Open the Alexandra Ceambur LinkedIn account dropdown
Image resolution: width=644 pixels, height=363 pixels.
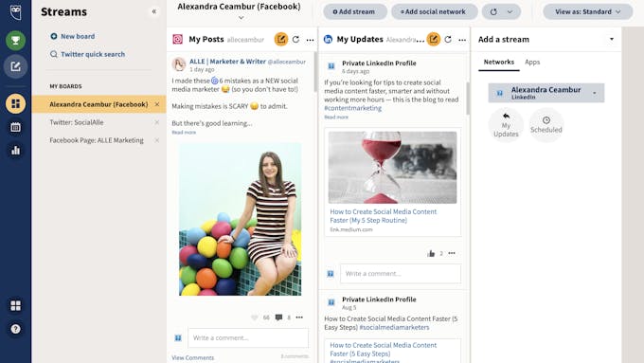click(546, 93)
